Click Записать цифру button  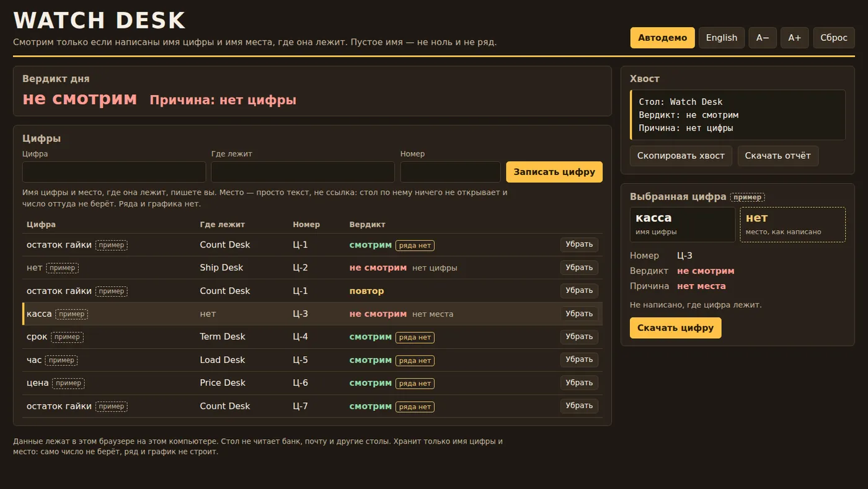(554, 172)
